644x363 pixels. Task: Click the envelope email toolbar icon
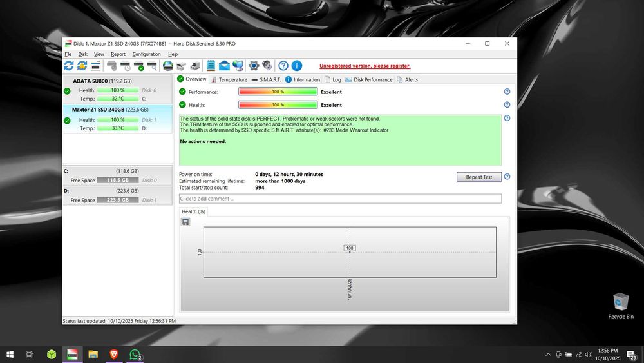[224, 65]
